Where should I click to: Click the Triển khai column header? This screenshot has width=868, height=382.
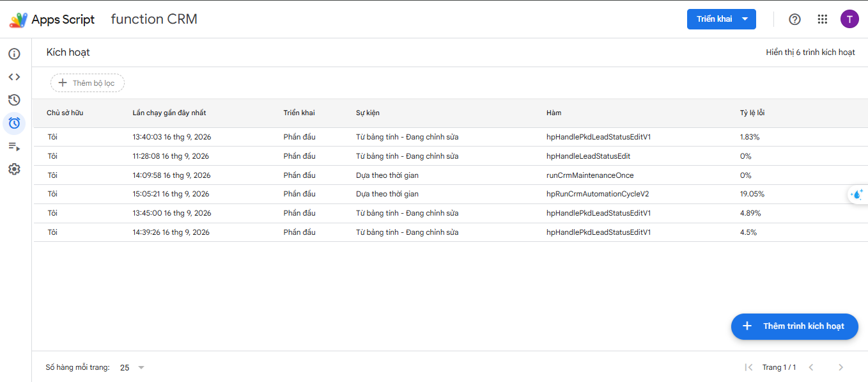pyautogui.click(x=299, y=113)
